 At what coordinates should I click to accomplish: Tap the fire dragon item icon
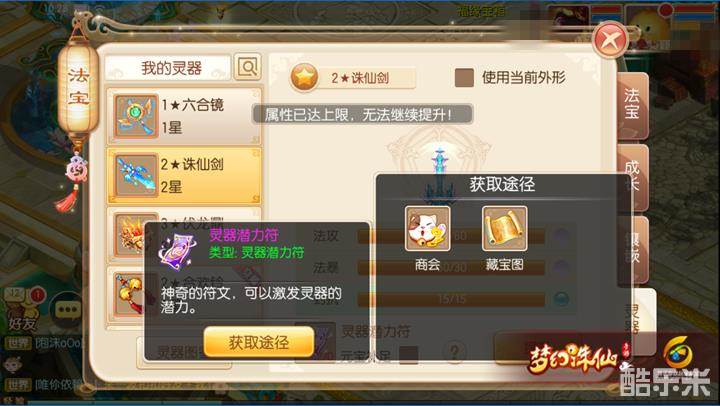click(130, 235)
